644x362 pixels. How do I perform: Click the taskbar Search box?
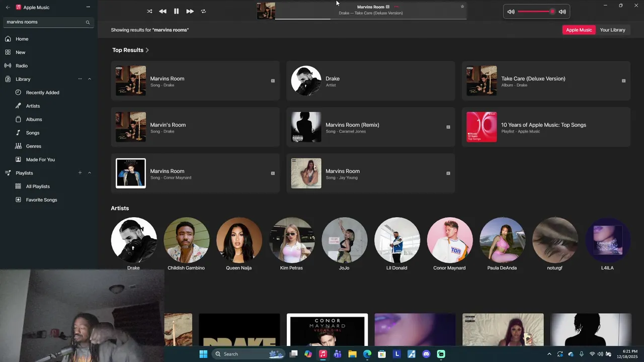pos(249,354)
